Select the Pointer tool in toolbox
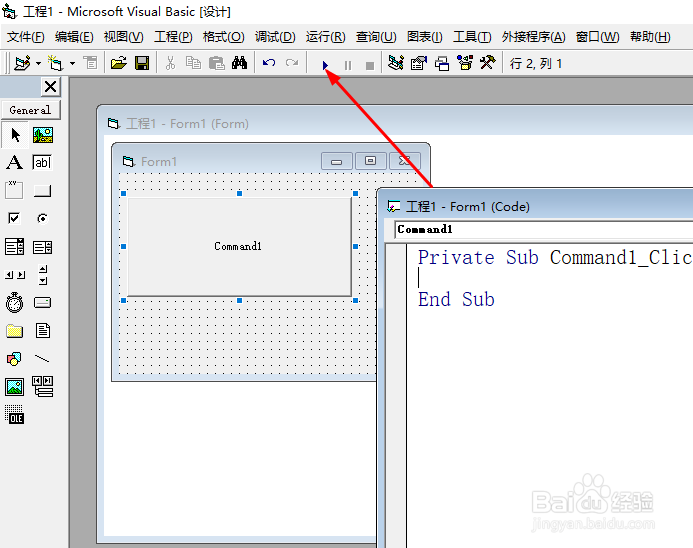This screenshot has height=548, width=693. coord(15,135)
